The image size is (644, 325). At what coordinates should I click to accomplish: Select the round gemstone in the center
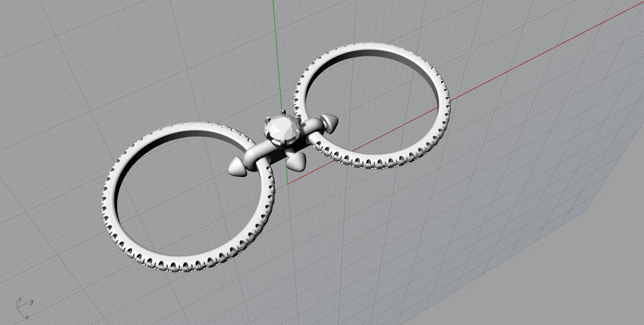(282, 129)
